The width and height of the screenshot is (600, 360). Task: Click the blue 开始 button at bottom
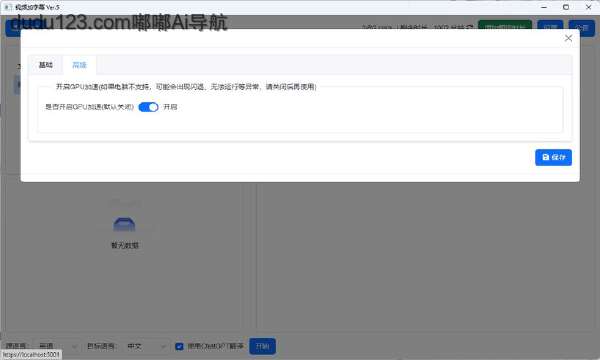(262, 346)
